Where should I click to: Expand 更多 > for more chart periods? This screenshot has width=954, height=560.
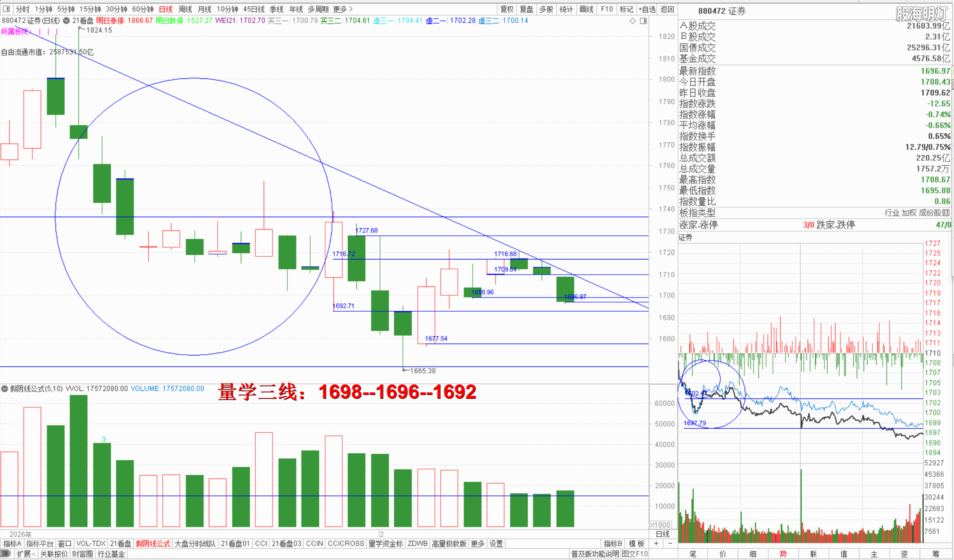click(343, 9)
